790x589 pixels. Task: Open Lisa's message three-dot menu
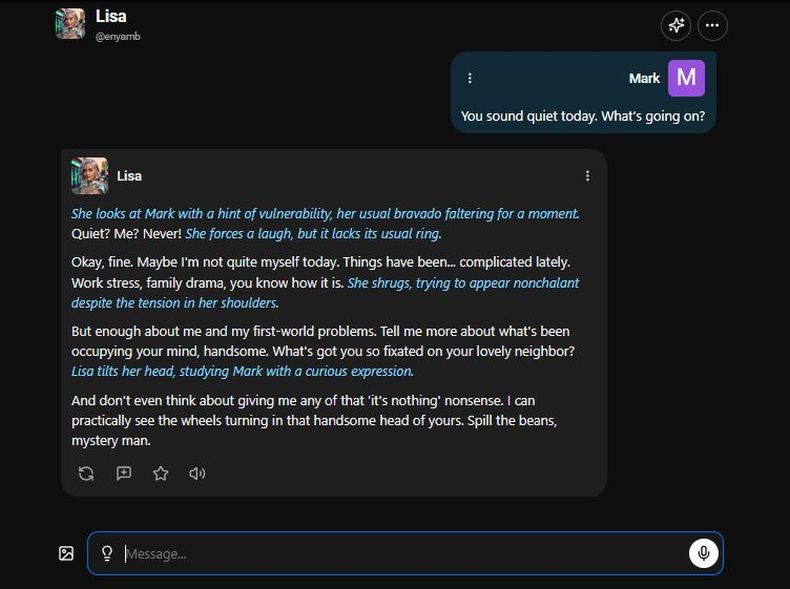587,176
